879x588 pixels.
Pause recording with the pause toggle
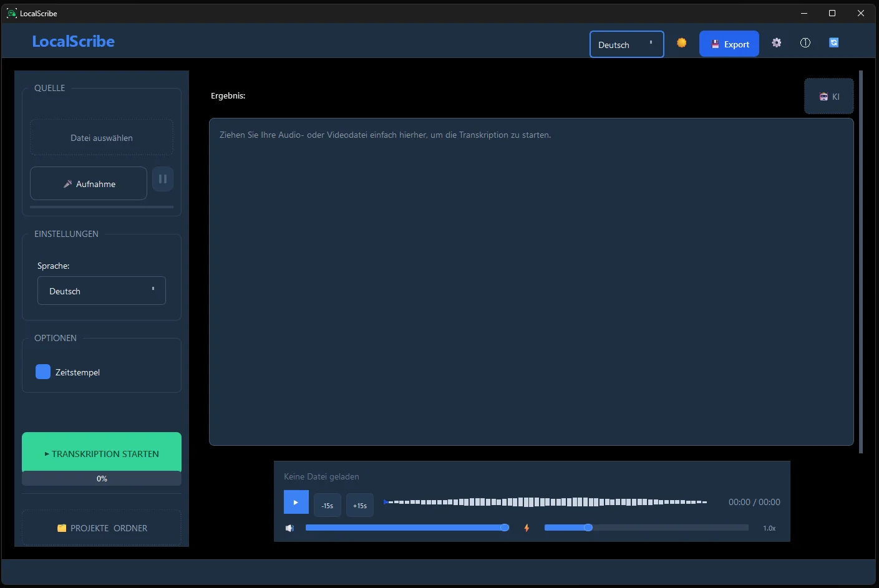tap(163, 179)
